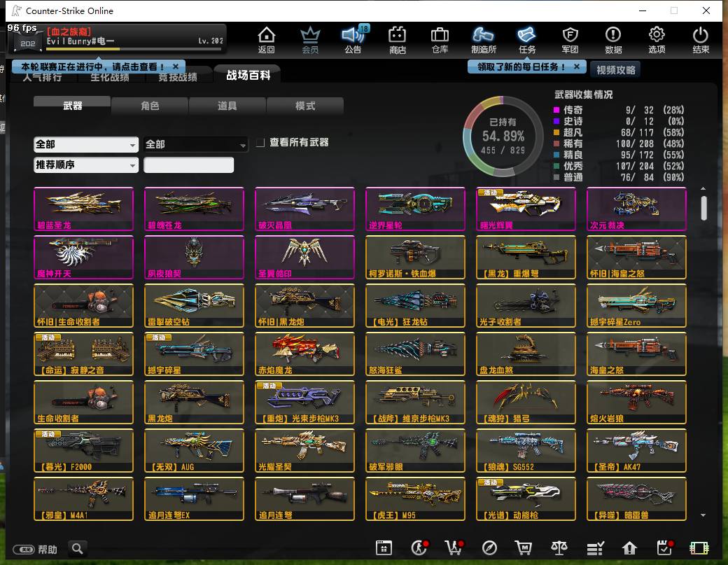Close the 领取了新的每日任务 notification
The width and height of the screenshot is (728, 565).
tap(577, 67)
